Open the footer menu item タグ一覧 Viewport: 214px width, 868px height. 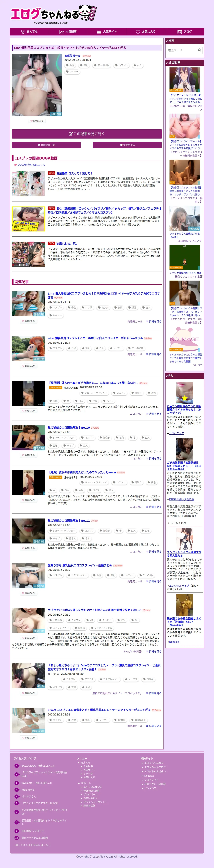[x=88, y=774]
